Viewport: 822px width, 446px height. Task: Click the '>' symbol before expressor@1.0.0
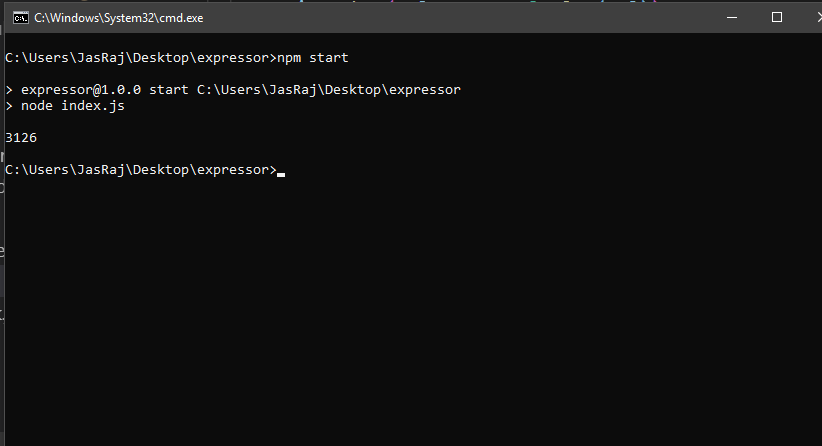pyautogui.click(x=9, y=90)
